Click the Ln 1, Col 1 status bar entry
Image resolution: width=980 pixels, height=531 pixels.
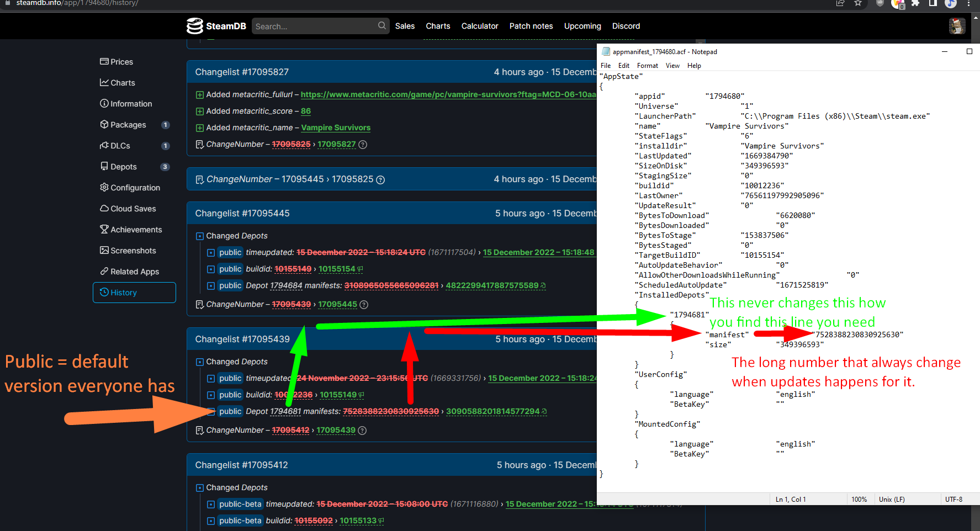(x=791, y=500)
